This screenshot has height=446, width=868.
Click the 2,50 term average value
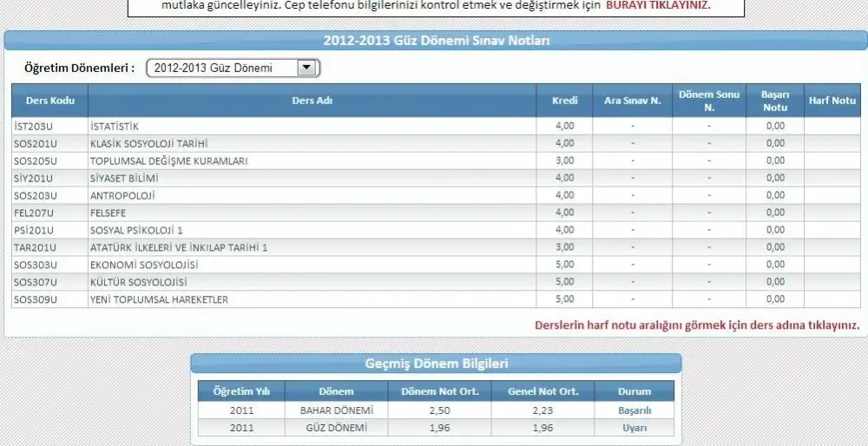(x=439, y=410)
